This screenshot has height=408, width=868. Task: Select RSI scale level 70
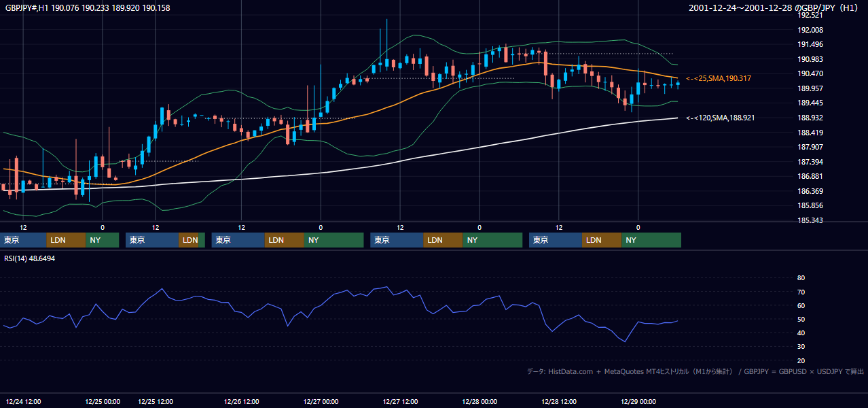point(801,292)
